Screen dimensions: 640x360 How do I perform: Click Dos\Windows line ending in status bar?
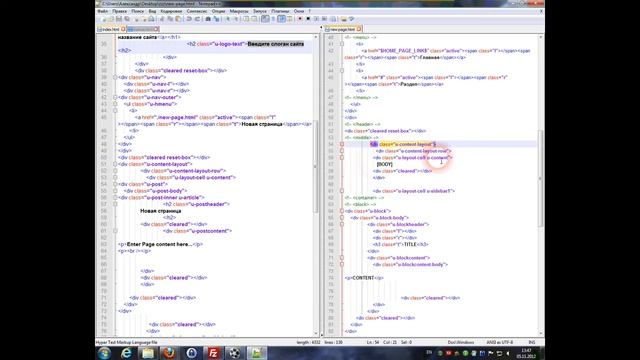[461, 342]
